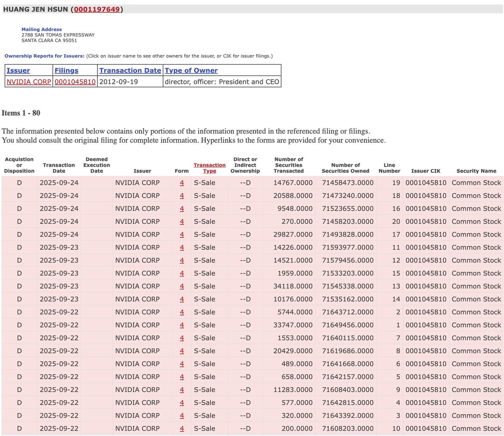Click the 'Issuer CIK' column header

pos(426,171)
